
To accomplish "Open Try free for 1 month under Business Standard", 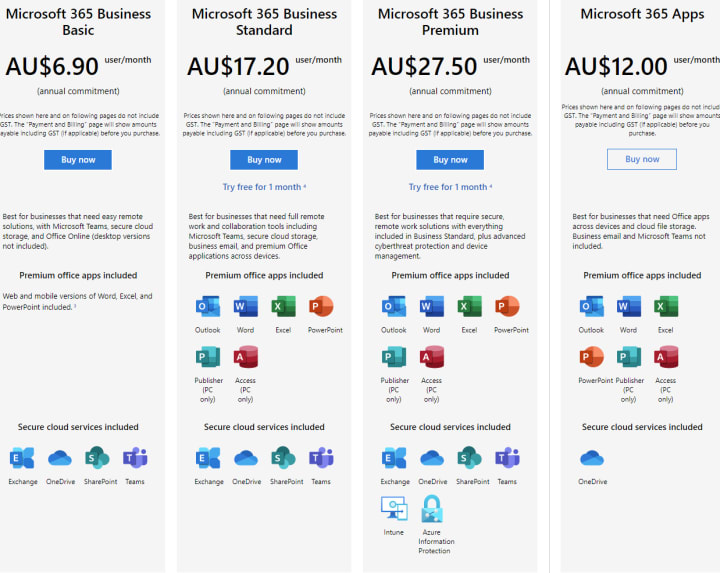I will pos(264,187).
